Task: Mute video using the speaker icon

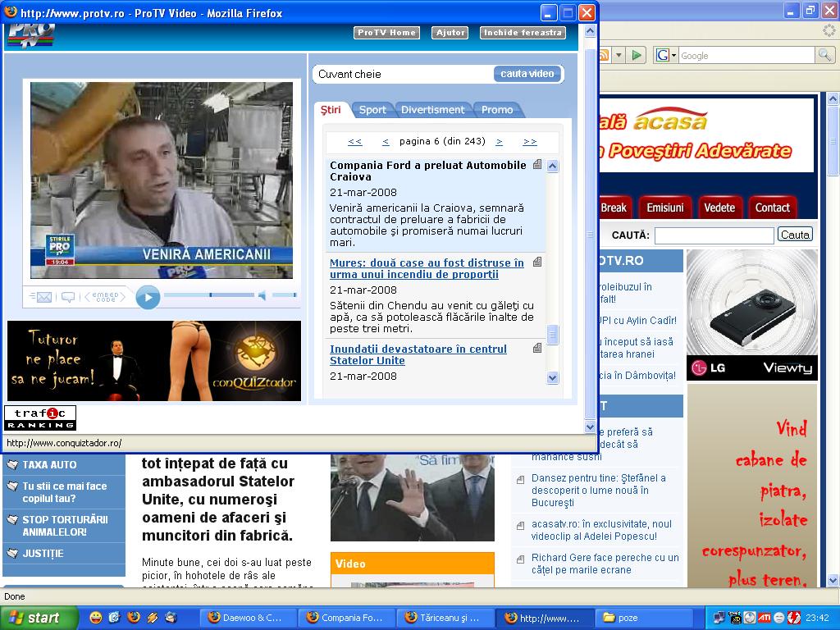Action: 262,295
